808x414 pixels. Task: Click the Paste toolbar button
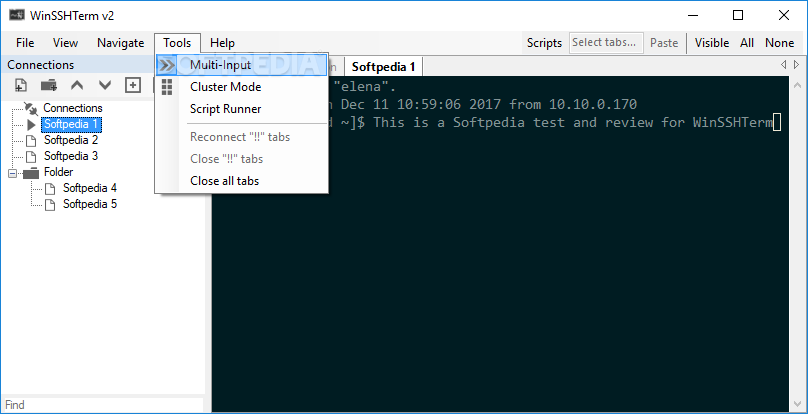click(x=664, y=43)
